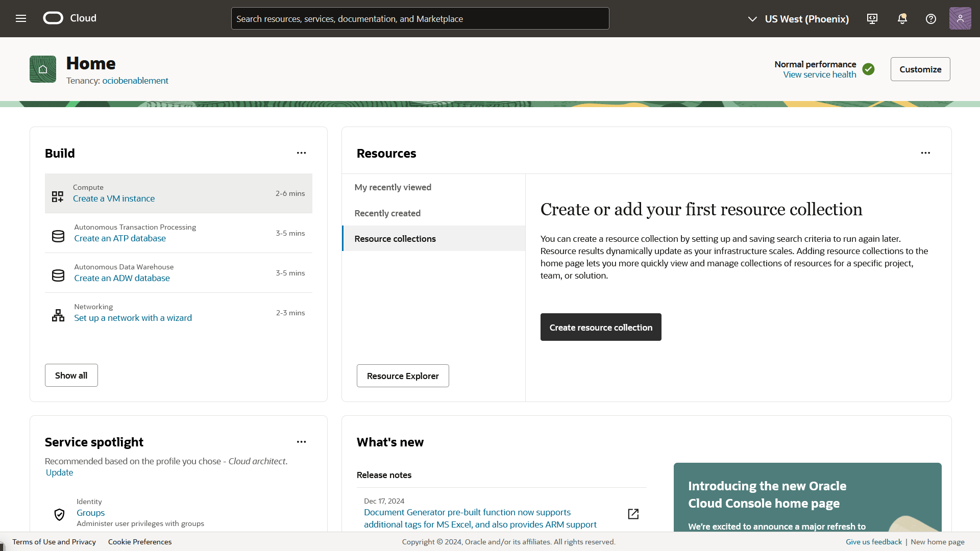Image resolution: width=980 pixels, height=551 pixels.
Task: Open the Resources card ellipsis menu
Action: pos(925,153)
